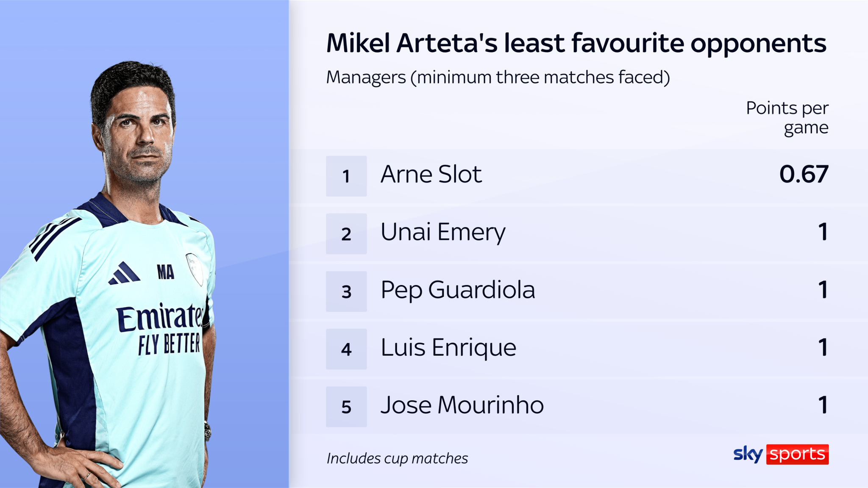Click the 0.67 points value
This screenshot has height=488, width=868.
pyautogui.click(x=804, y=175)
